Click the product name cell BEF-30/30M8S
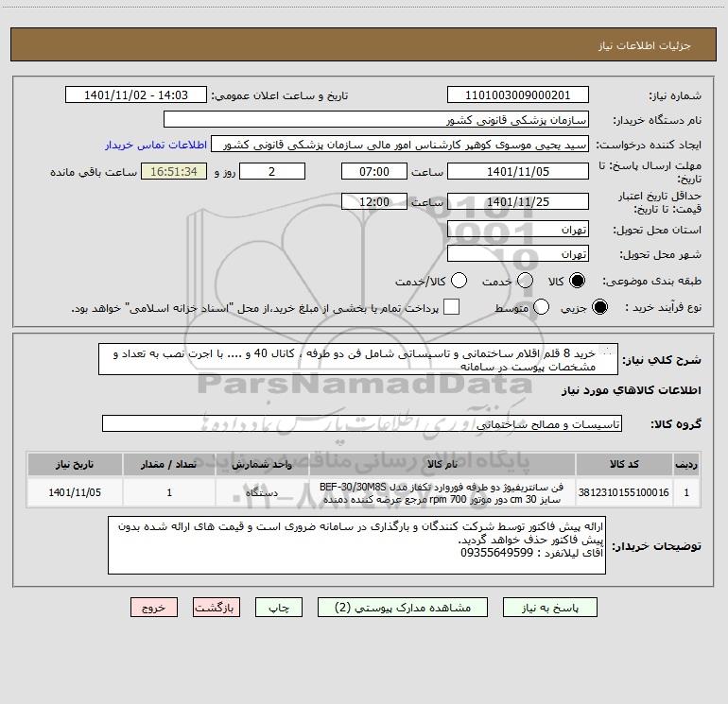Image resolution: width=728 pixels, height=704 pixels. click(442, 492)
